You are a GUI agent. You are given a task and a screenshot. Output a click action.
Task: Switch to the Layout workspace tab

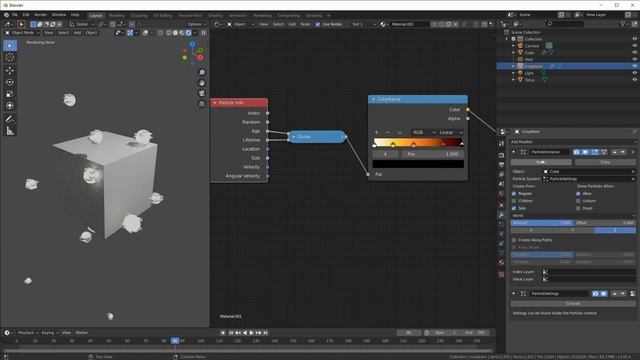[x=96, y=16]
